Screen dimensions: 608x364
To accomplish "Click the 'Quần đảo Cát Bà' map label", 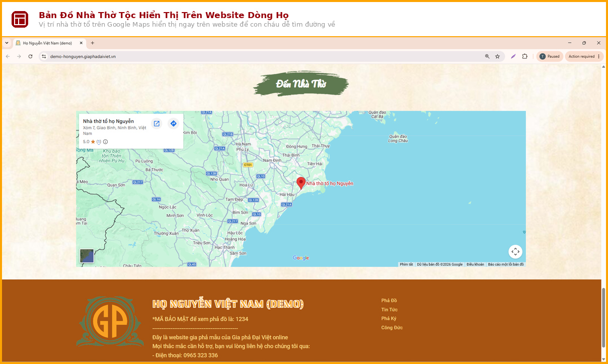I will point(376,114).
